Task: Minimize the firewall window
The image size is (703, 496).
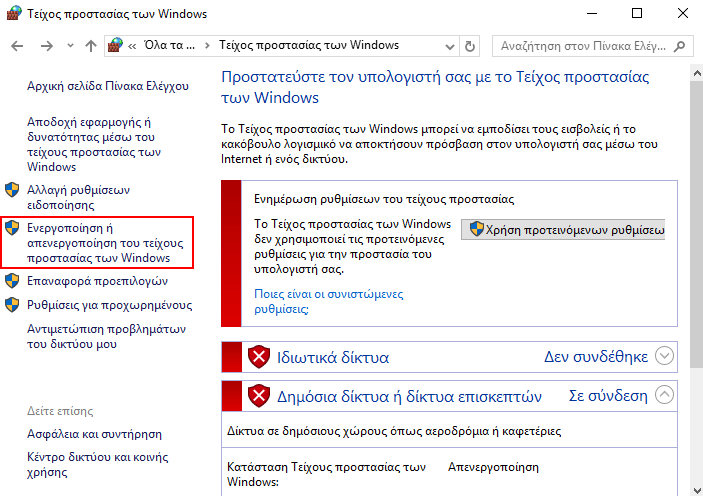Action: point(592,13)
